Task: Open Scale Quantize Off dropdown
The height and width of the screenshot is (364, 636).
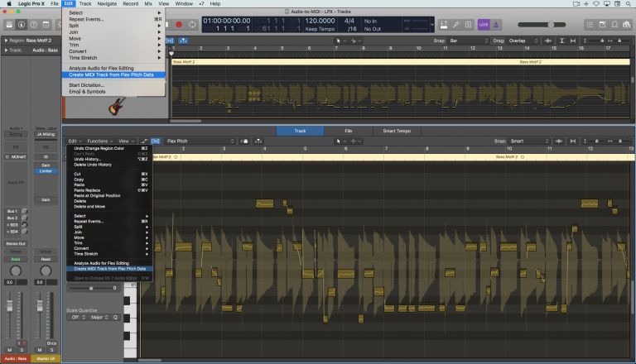Action: click(x=78, y=318)
